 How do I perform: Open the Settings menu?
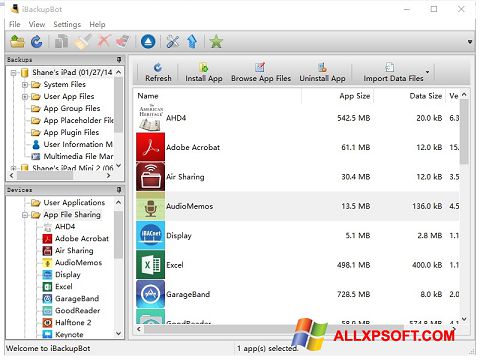pyautogui.click(x=67, y=24)
